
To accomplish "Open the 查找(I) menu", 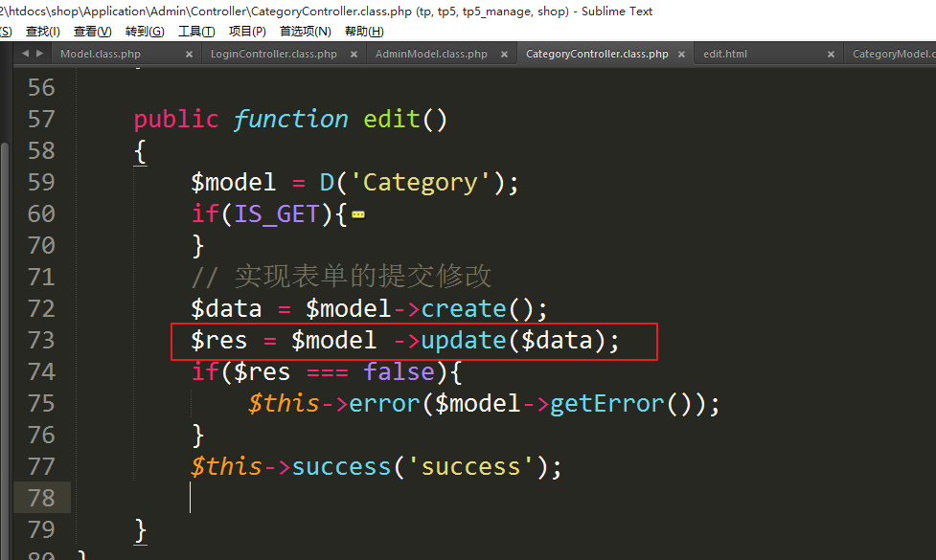I will coord(42,32).
